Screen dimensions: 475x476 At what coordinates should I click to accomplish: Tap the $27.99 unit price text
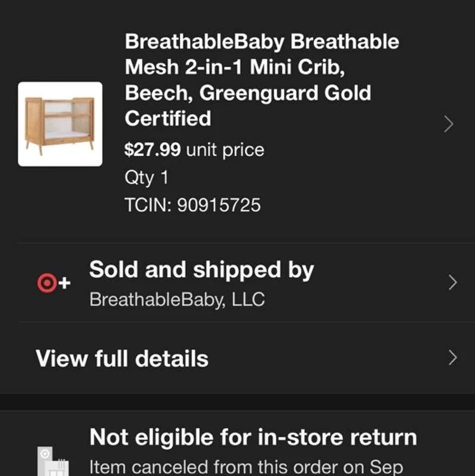point(194,150)
